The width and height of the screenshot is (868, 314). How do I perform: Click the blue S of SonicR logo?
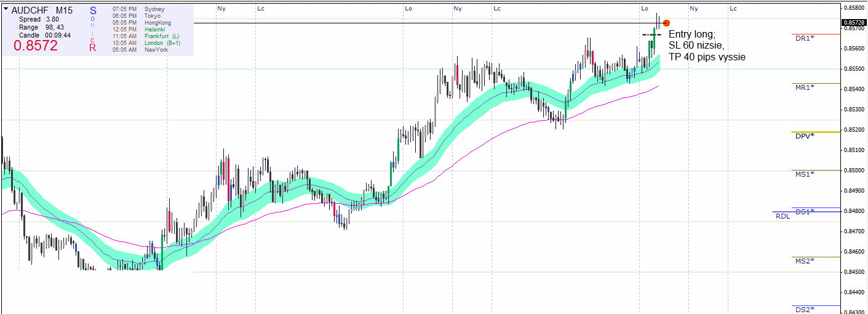click(93, 10)
